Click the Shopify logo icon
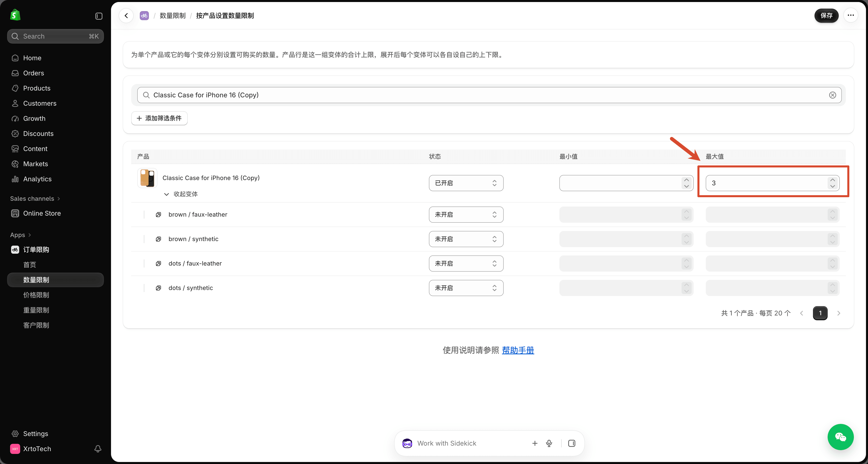The image size is (868, 464). point(15,15)
